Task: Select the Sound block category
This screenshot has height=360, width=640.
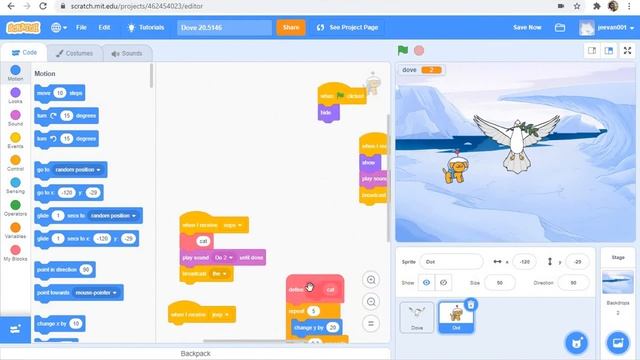Action: (15, 118)
